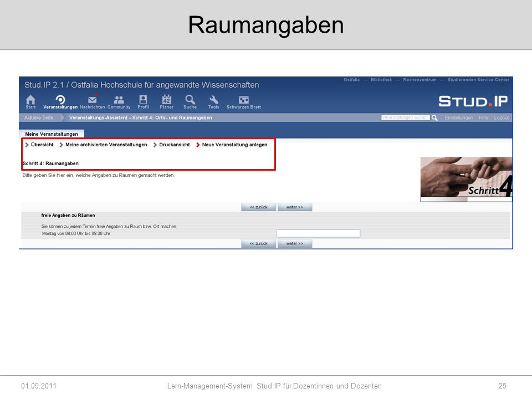Click the breadcrumb 'Veranstaltungs-Assistent - Schritt 4'

[140, 117]
